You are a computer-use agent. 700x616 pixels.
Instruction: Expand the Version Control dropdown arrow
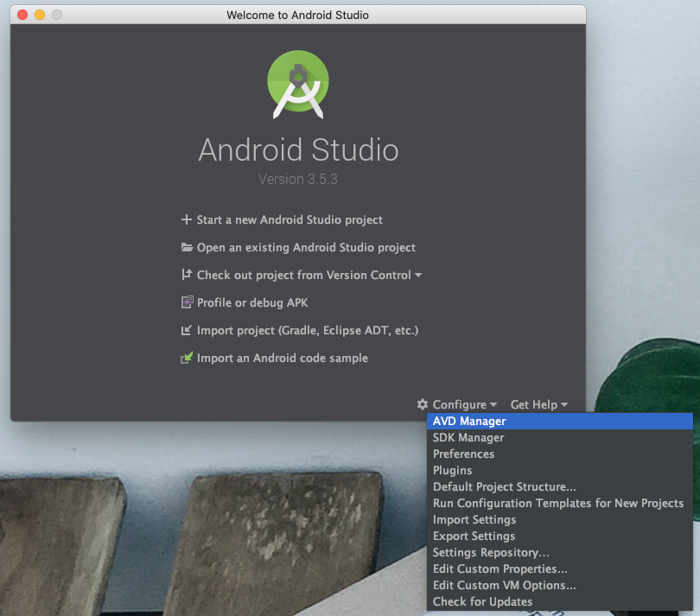[x=418, y=275]
